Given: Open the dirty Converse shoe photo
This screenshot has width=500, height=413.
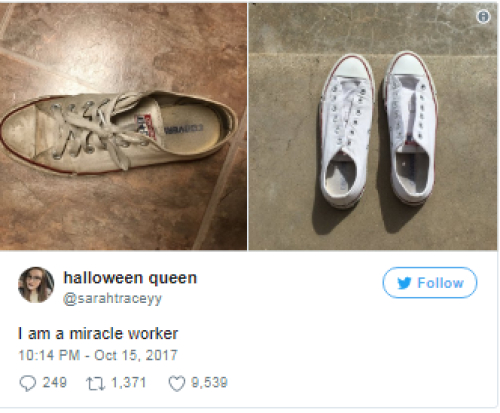Looking at the screenshot, I should 123,126.
